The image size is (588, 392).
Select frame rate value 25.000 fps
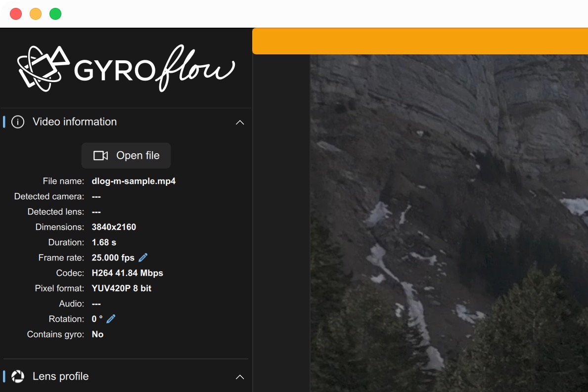(113, 258)
